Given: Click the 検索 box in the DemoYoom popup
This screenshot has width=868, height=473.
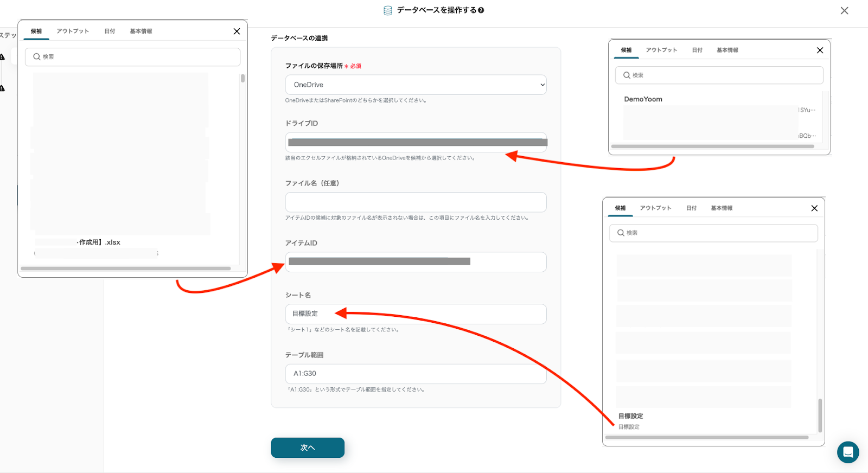Looking at the screenshot, I should point(719,75).
